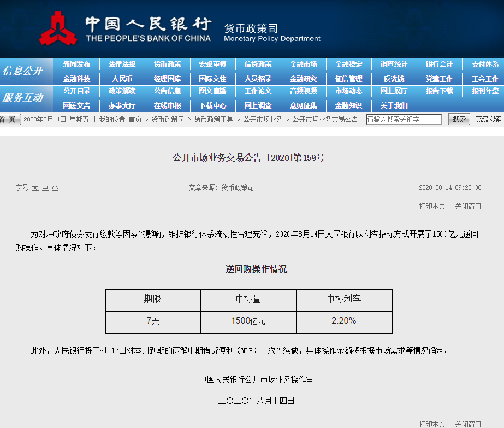Go to 货币政策 navigation section
504x428 pixels.
[x=167, y=65]
